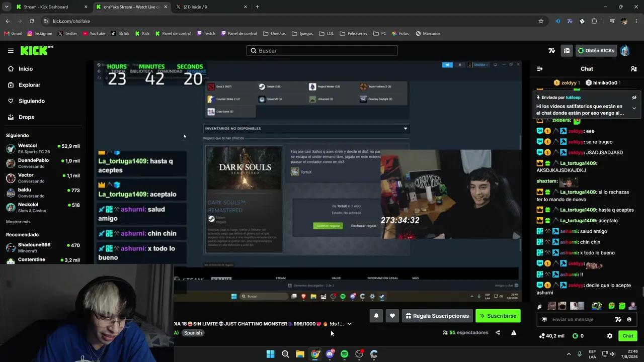Open Spotify from the taskbar
The height and width of the screenshot is (362, 644).
[x=344, y=354]
